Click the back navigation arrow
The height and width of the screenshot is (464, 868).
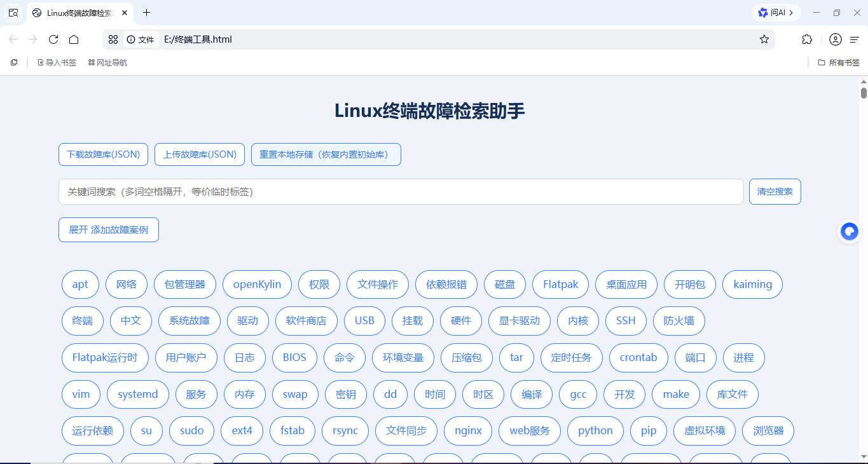(x=13, y=39)
